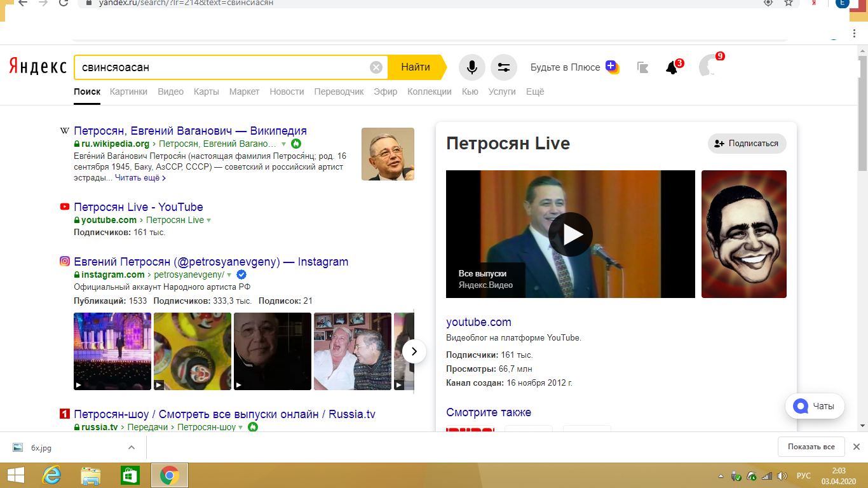The height and width of the screenshot is (488, 868).
Task: Expand options arrow next to ru.wikipedia.org URL
Action: point(283,144)
